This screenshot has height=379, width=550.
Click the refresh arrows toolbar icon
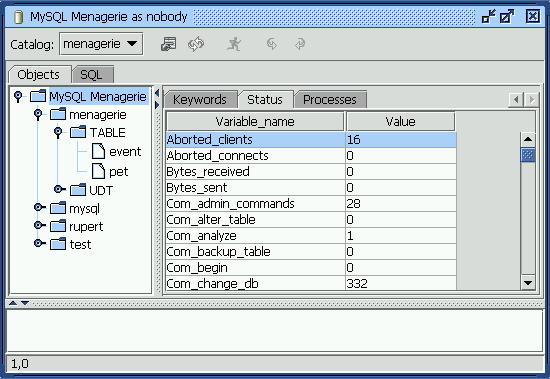(196, 44)
